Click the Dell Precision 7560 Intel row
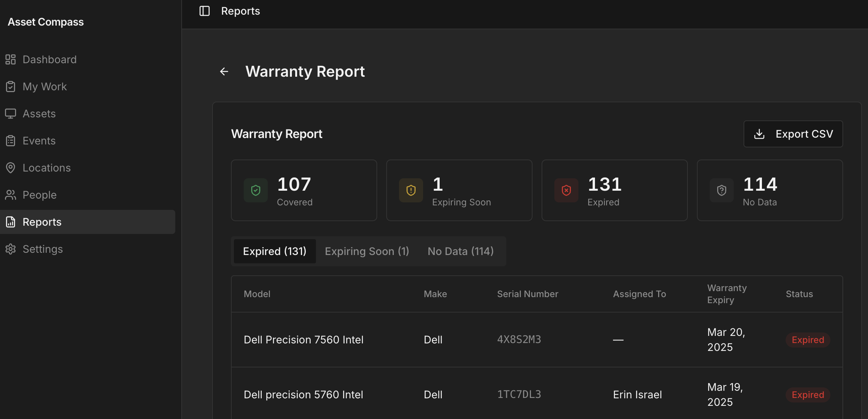Screen dimensions: 868x419 pos(537,340)
